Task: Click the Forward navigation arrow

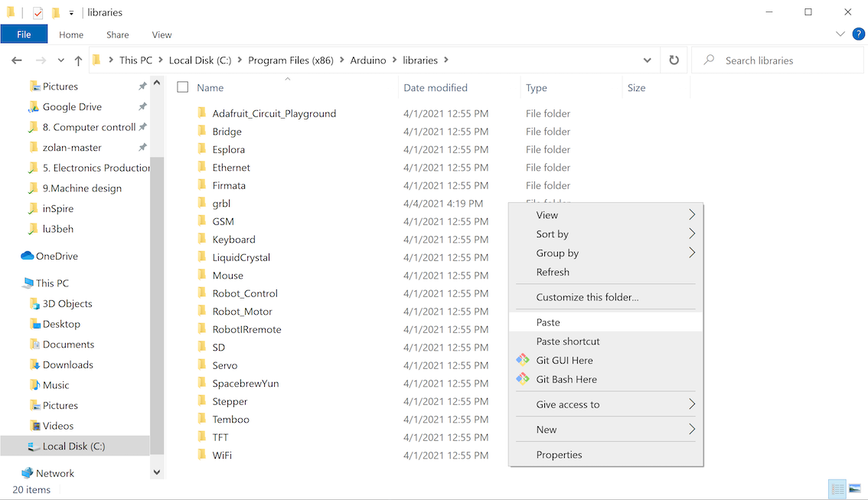Action: [41, 60]
